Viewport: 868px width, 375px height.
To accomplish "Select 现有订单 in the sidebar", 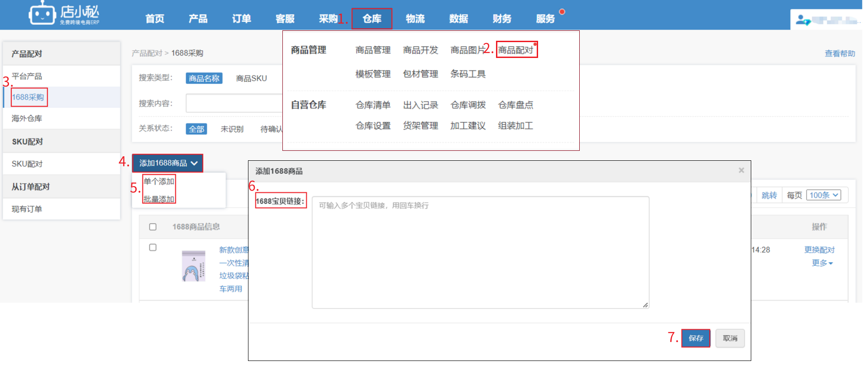I will pos(62,209).
